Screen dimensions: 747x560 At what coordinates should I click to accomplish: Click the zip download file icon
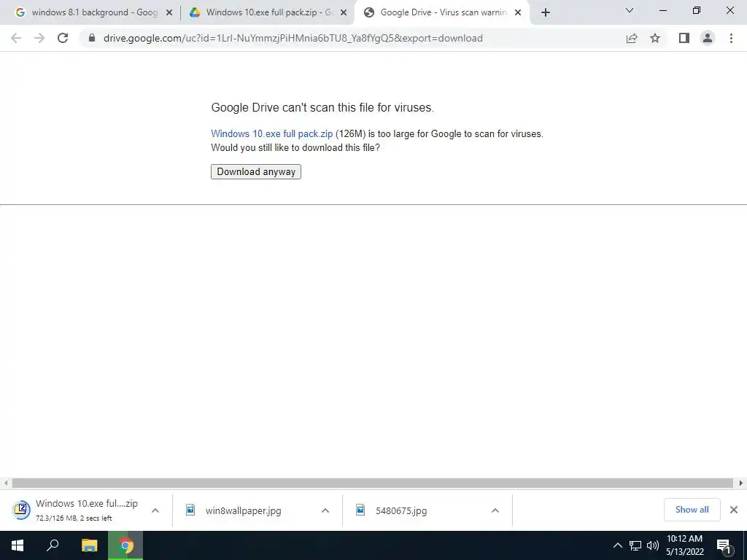(21, 510)
